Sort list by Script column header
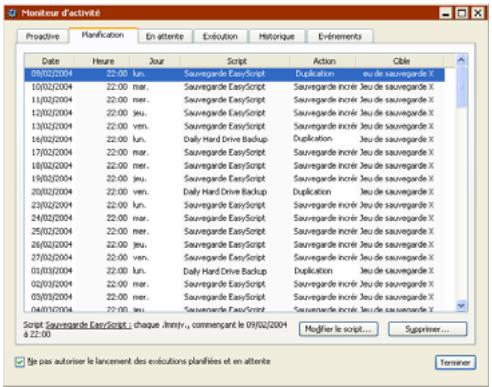Viewport: 492px width, 387px height. point(236,61)
